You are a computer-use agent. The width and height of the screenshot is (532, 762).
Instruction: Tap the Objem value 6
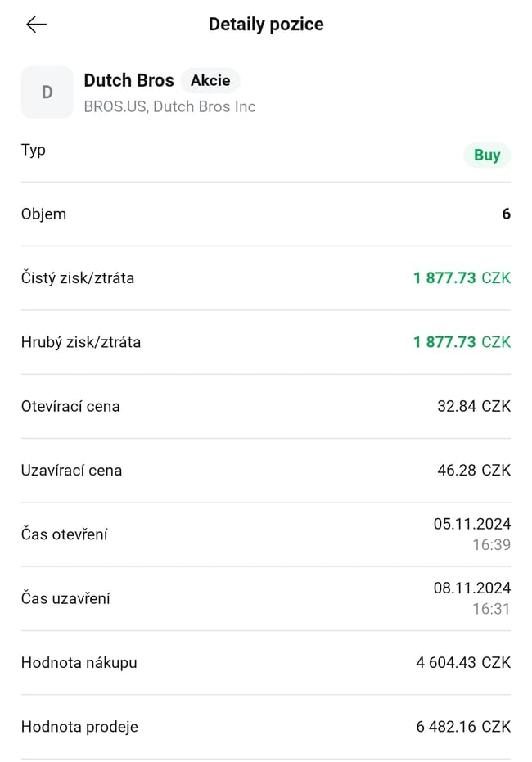point(506,214)
